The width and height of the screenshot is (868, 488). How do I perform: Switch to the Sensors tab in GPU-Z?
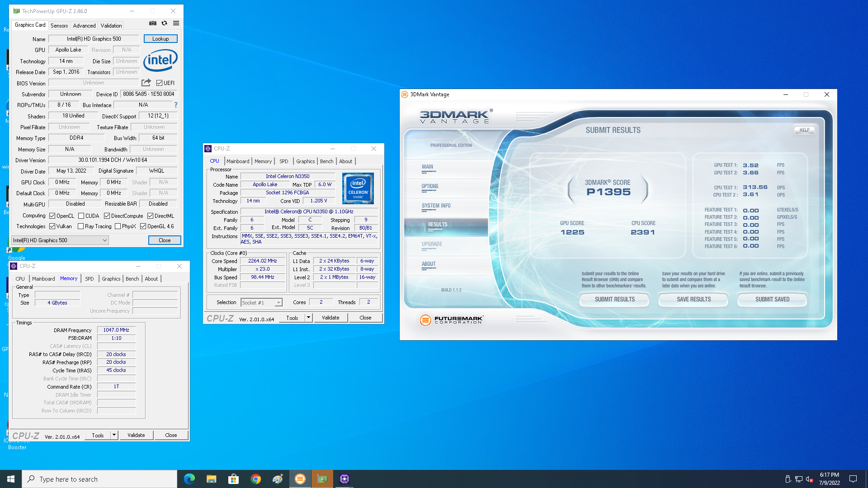tap(59, 26)
